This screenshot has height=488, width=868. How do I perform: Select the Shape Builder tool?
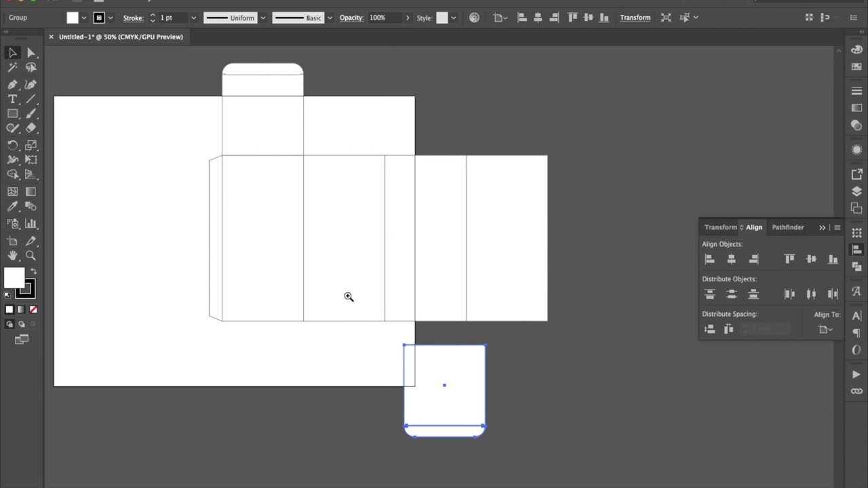click(x=13, y=174)
